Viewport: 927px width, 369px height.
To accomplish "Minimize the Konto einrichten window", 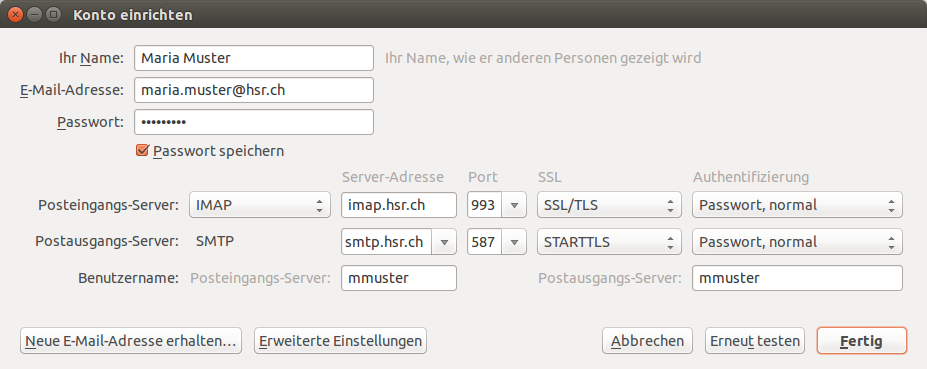I will 34,14.
